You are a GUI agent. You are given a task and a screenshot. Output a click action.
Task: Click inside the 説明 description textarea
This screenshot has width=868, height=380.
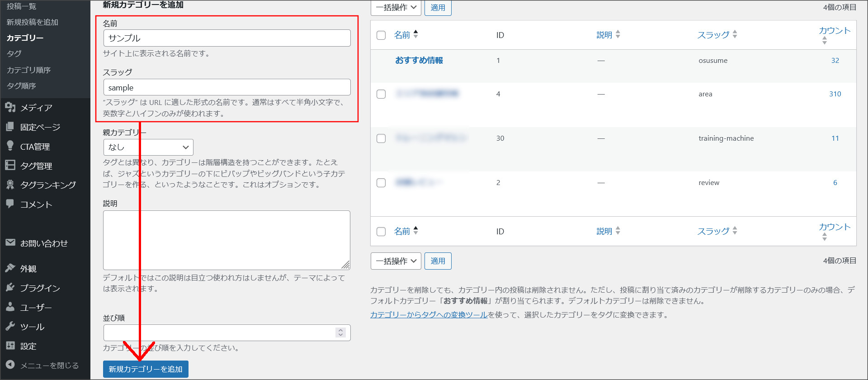226,240
